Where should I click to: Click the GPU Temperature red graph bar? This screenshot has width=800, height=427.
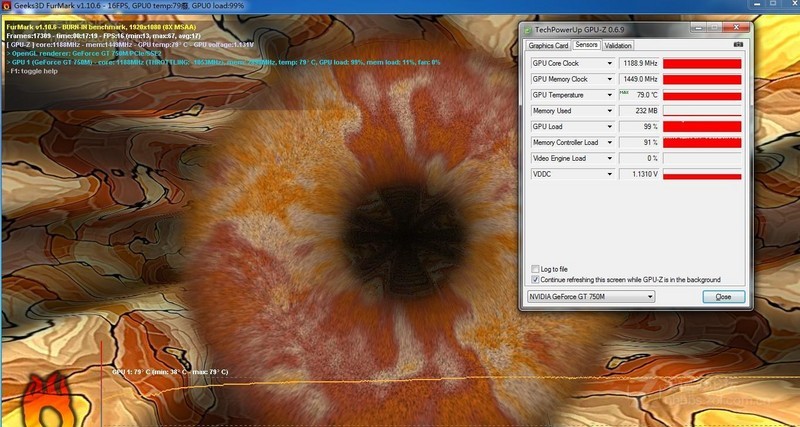[702, 95]
